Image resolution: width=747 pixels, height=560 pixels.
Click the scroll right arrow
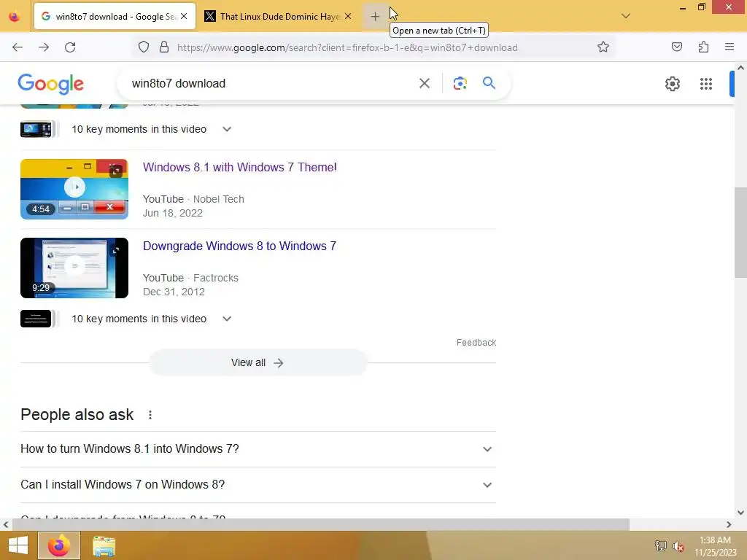click(x=729, y=524)
